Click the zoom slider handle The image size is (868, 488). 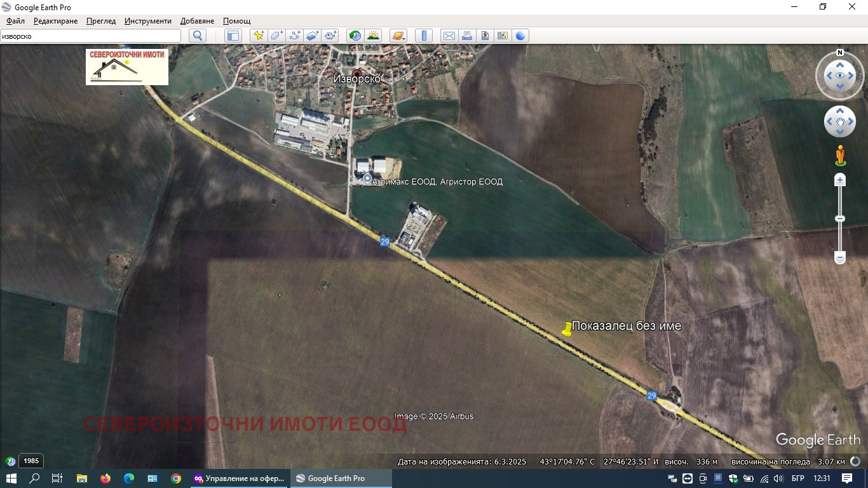point(840,219)
